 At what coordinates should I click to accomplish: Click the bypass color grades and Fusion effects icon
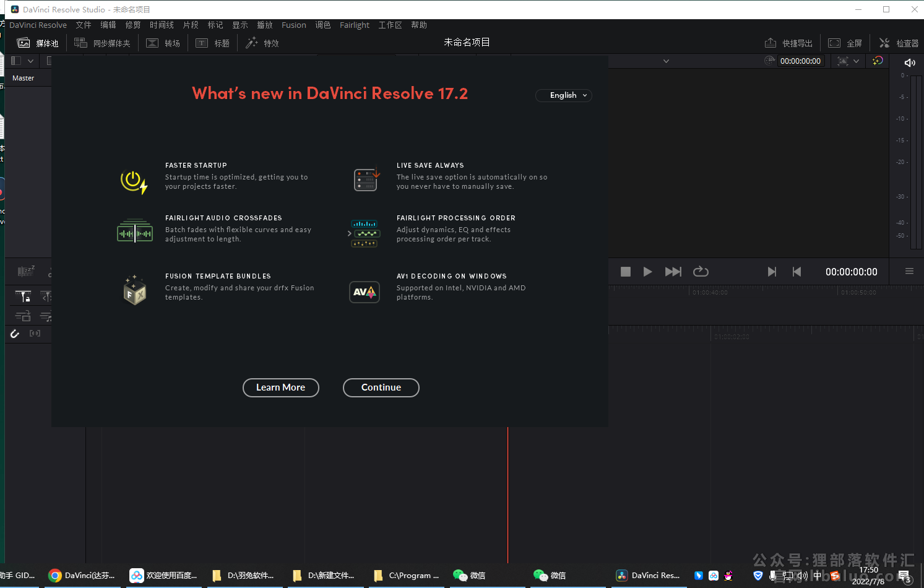878,61
